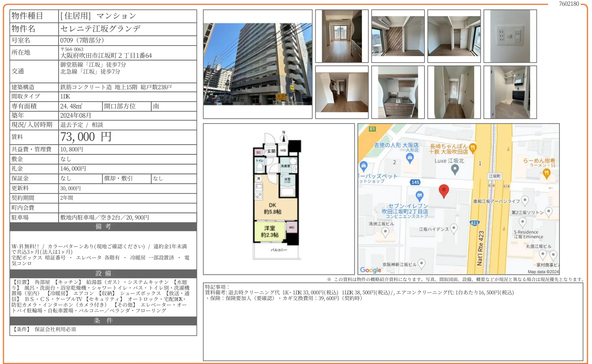The image size is (592, 364).
Task: Click the 73,000 円 rent value
Action: [x=86, y=137]
